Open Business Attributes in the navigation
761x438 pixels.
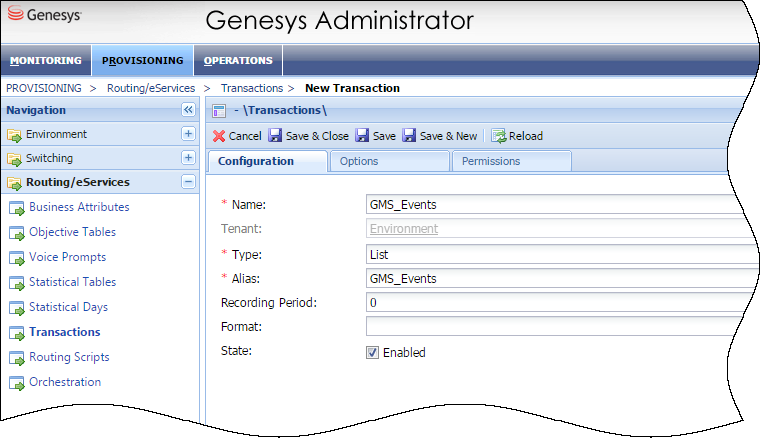pos(79,207)
